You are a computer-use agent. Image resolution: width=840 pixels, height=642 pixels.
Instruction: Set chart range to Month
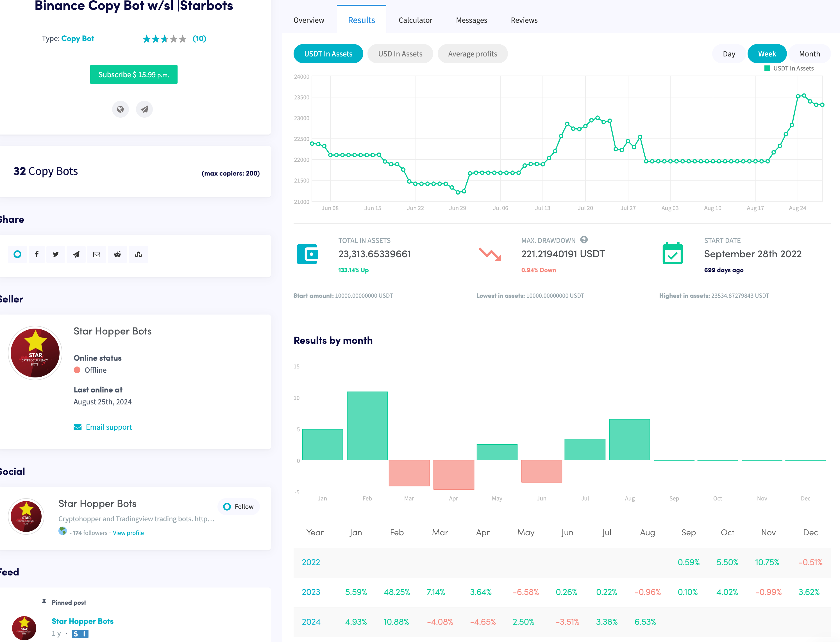[809, 54]
